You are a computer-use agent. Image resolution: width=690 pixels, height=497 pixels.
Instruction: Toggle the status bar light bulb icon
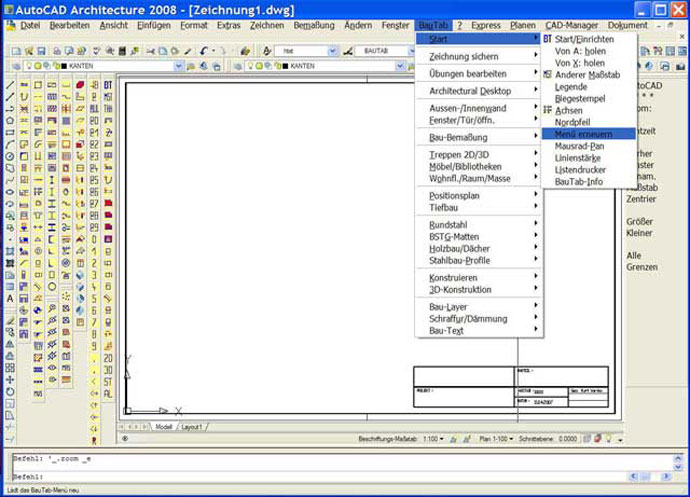[x=609, y=439]
